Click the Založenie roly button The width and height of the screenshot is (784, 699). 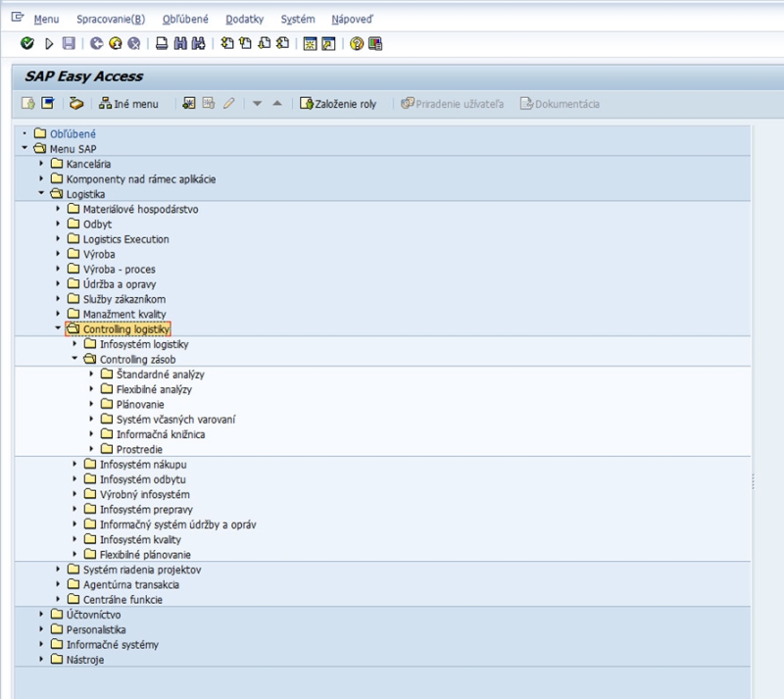pos(338,104)
